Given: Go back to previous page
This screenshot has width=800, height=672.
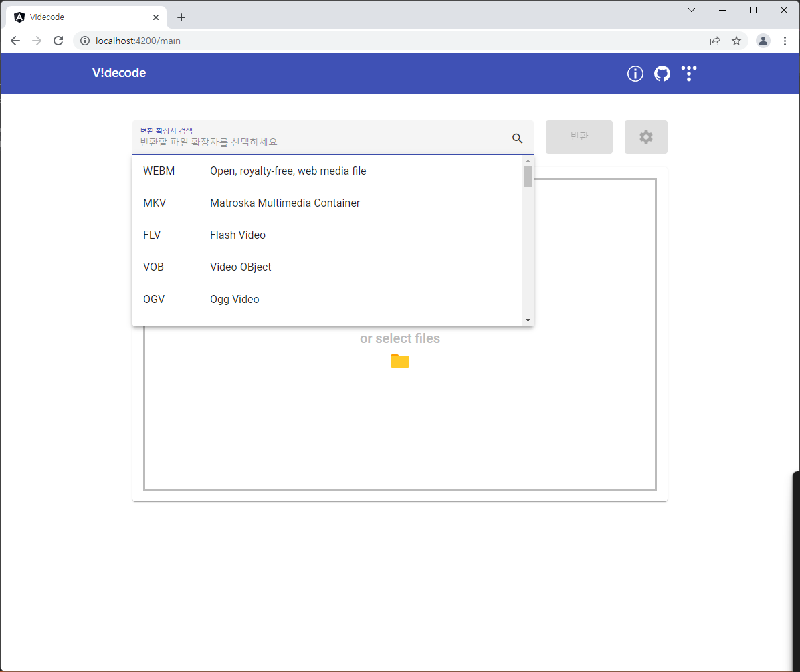Looking at the screenshot, I should pyautogui.click(x=15, y=41).
